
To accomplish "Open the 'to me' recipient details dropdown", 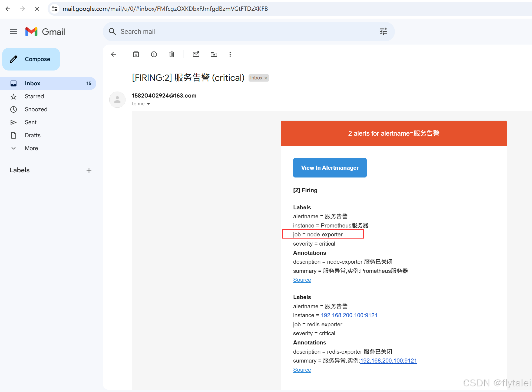I will pos(141,104).
